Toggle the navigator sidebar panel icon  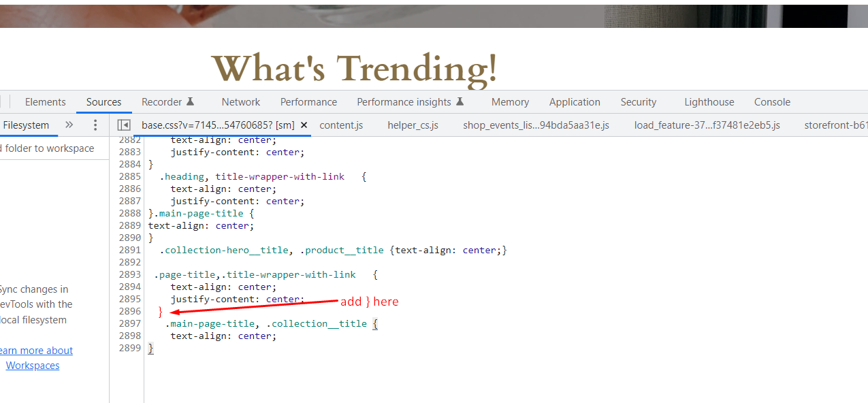coord(124,125)
